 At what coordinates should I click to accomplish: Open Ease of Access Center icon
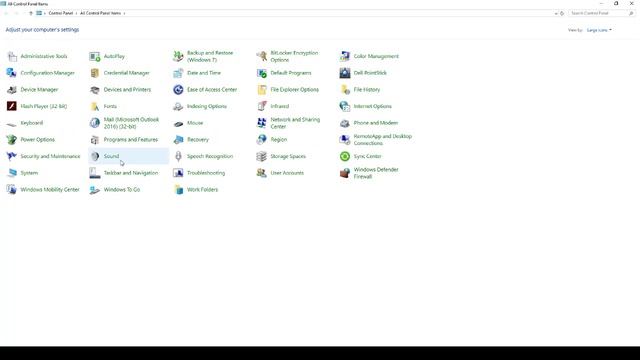coord(178,90)
